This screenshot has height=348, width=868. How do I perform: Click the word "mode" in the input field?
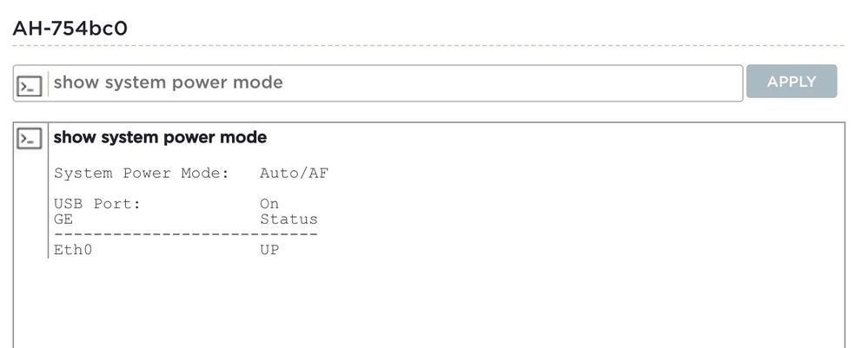[258, 83]
